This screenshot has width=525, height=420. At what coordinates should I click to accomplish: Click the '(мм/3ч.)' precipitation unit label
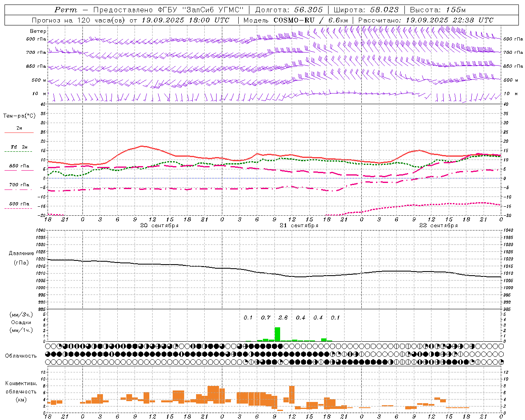21,315
